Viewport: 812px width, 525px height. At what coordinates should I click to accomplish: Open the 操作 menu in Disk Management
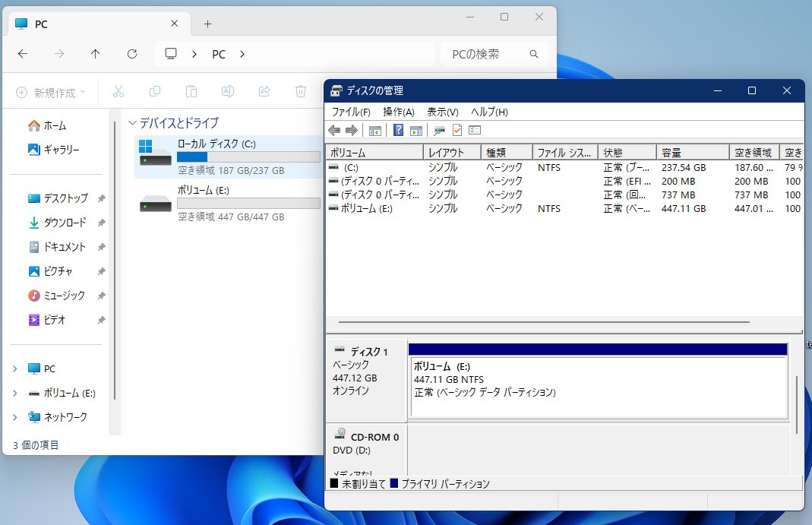(400, 112)
